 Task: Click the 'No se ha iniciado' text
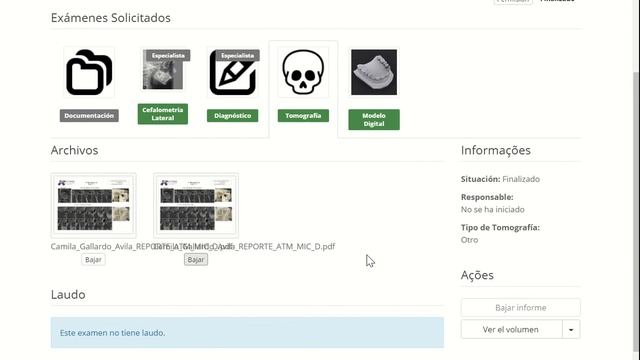[493, 209]
